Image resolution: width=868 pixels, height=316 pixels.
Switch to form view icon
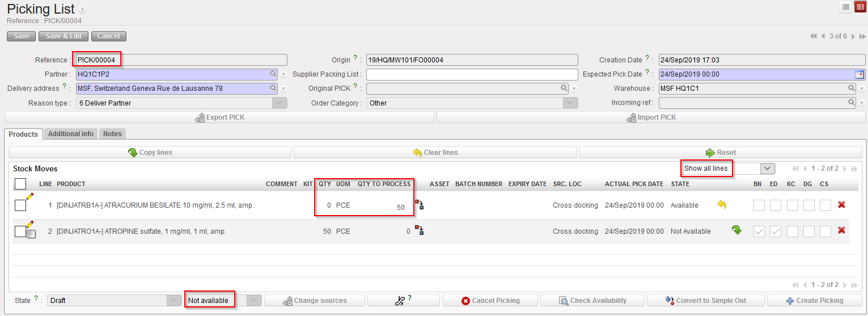tap(860, 7)
